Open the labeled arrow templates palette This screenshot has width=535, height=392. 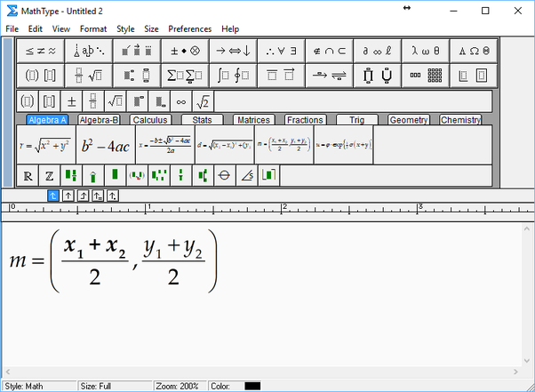pyautogui.click(x=329, y=76)
